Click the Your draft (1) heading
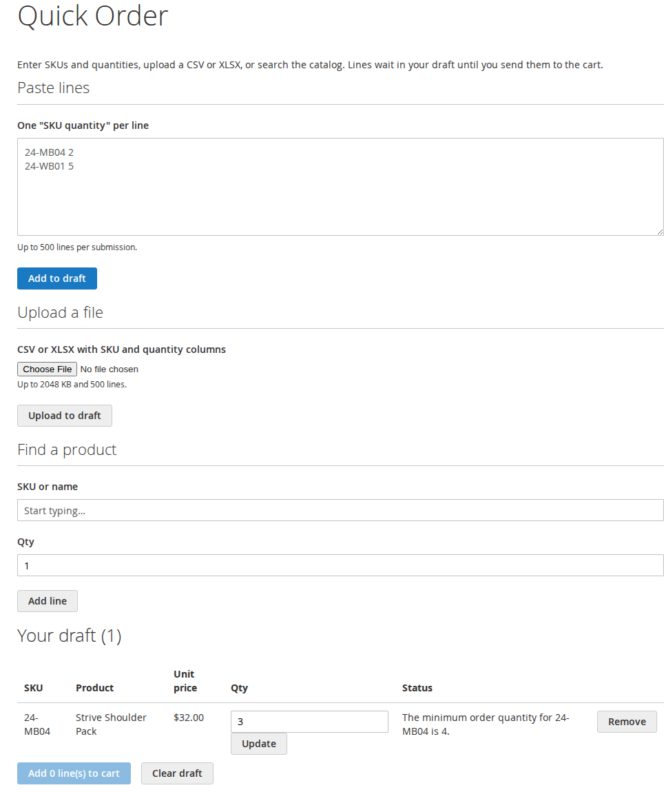The width and height of the screenshot is (664, 812). [70, 636]
